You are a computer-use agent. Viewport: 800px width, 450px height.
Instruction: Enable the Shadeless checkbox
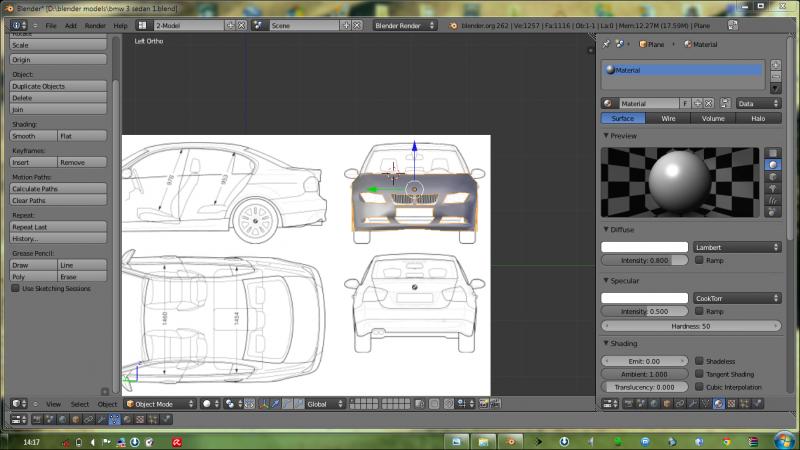699,361
